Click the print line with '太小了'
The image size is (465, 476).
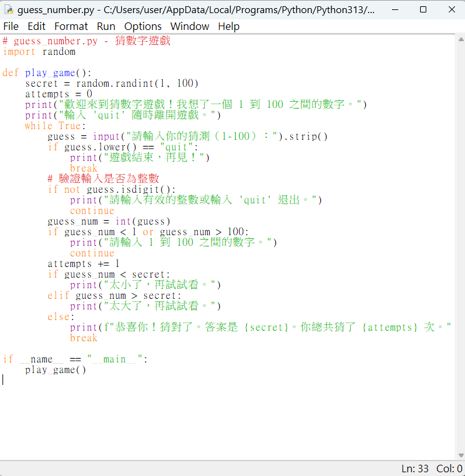[145, 285]
